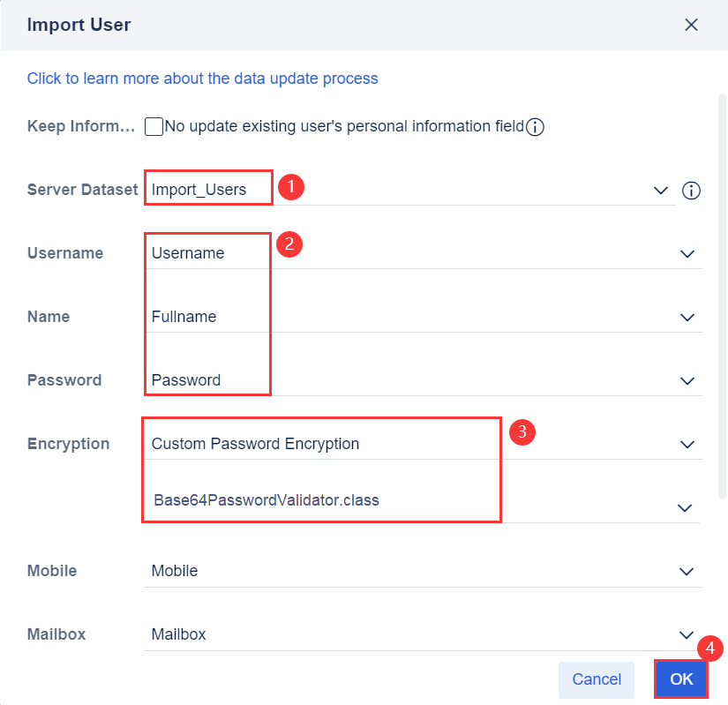Image resolution: width=728 pixels, height=705 pixels.
Task: Expand the Encryption method dropdown
Action: point(687,444)
